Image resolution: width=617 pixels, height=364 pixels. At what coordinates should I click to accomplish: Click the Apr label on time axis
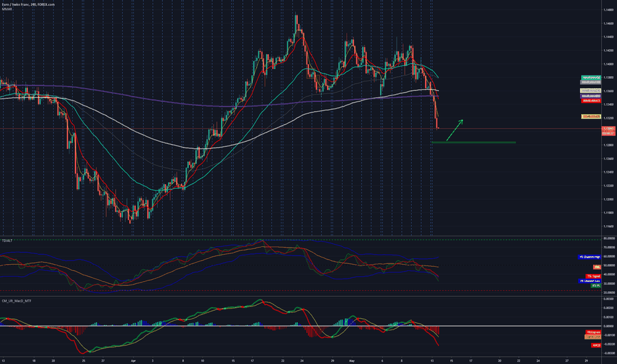click(133, 361)
